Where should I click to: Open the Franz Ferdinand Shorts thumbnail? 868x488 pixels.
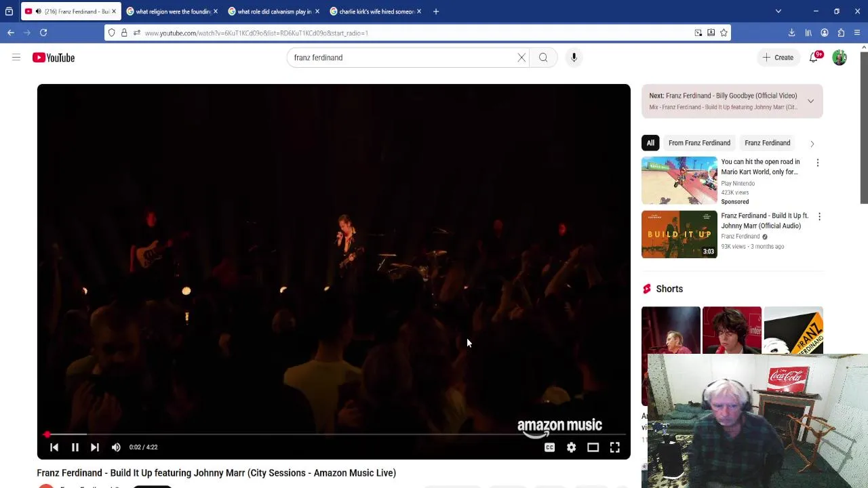pos(793,330)
